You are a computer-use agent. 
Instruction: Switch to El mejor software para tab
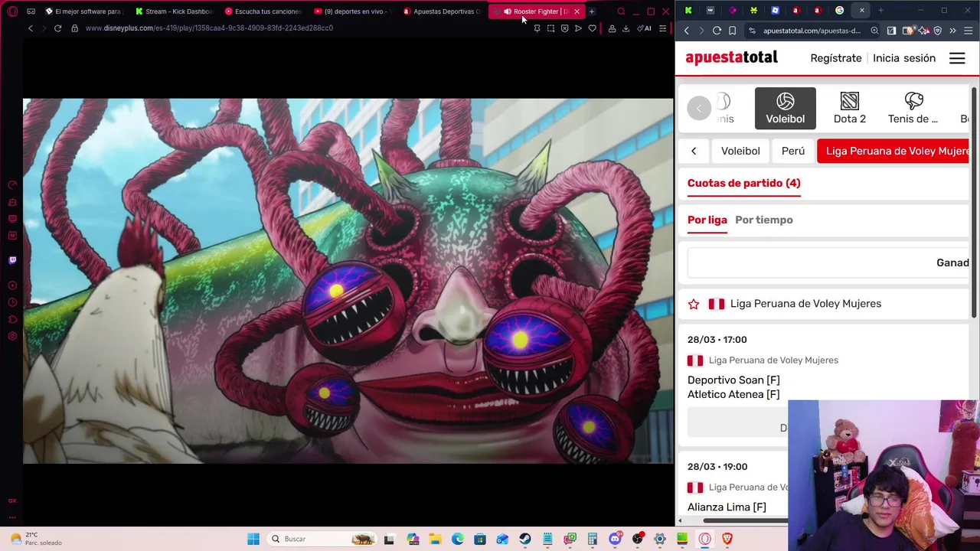pos(83,11)
